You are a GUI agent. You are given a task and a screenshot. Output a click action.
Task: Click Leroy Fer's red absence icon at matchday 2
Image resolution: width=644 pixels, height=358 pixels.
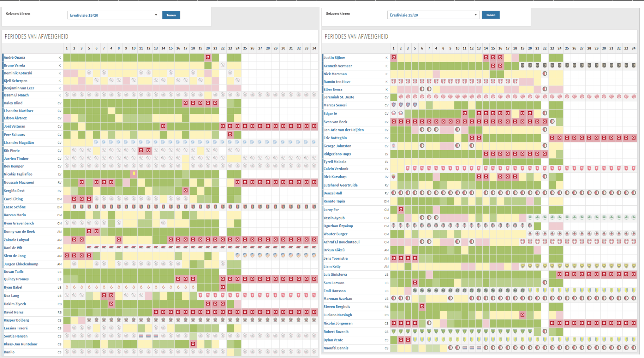401,210
